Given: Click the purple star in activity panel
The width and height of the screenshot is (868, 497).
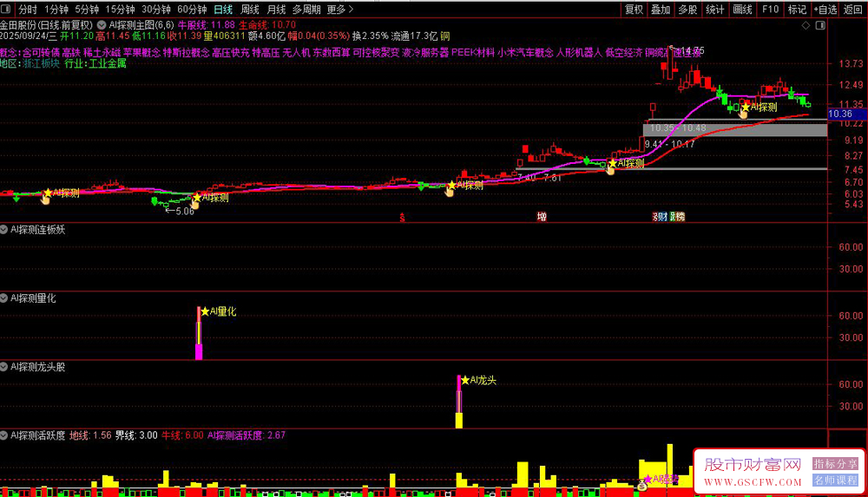Looking at the screenshot, I should [648, 479].
